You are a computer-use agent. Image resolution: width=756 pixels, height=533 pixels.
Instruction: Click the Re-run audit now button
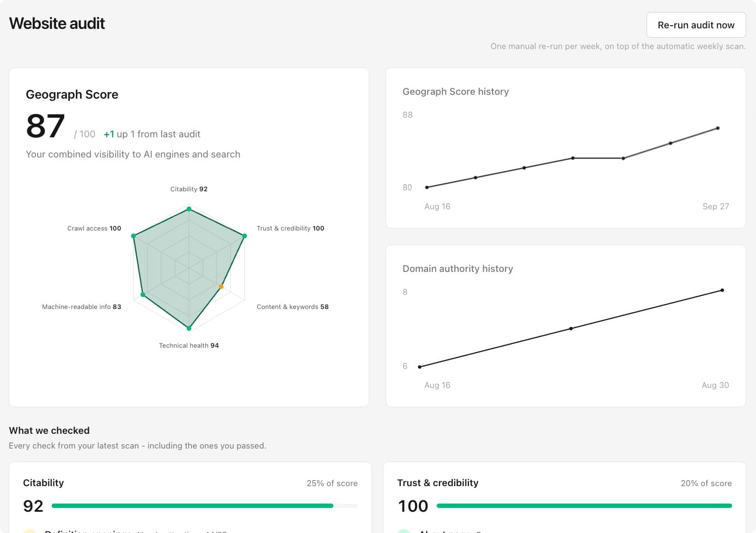tap(696, 25)
